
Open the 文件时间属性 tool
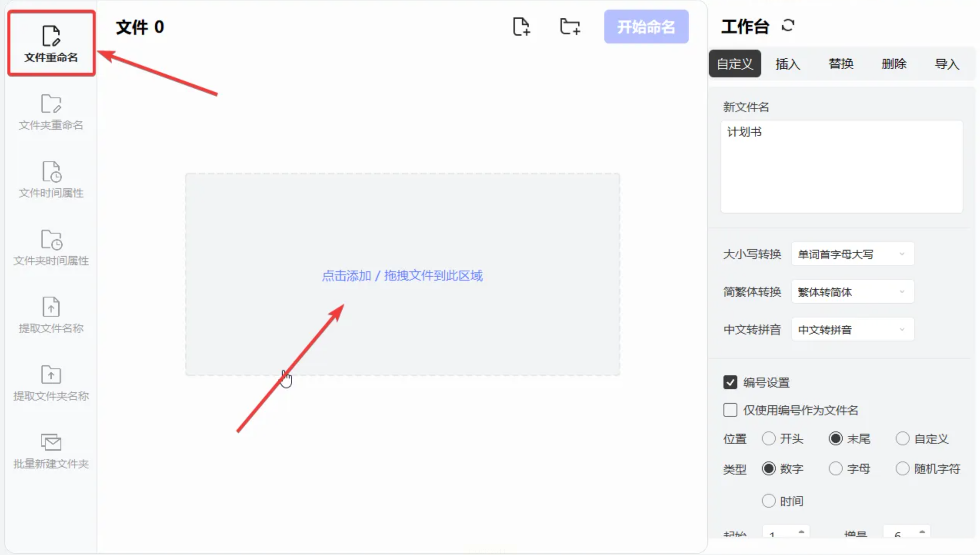click(x=51, y=179)
